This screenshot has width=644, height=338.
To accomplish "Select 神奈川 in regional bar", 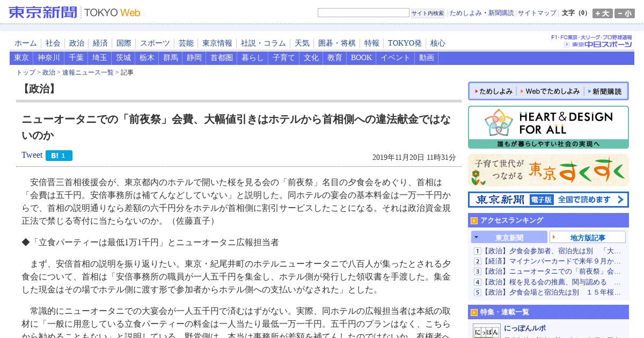I will tap(49, 58).
